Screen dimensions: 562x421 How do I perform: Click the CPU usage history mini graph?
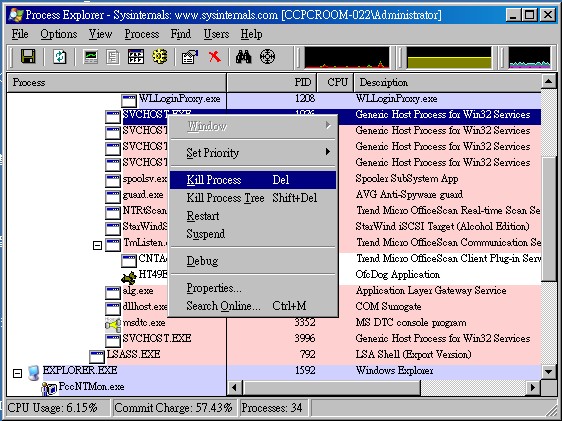tap(347, 57)
